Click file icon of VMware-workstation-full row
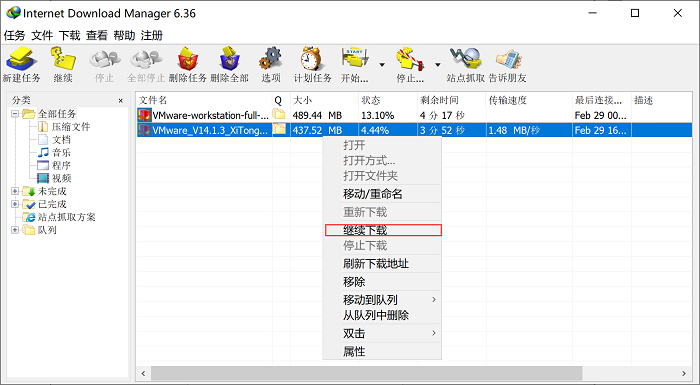The image size is (700, 385). [144, 115]
